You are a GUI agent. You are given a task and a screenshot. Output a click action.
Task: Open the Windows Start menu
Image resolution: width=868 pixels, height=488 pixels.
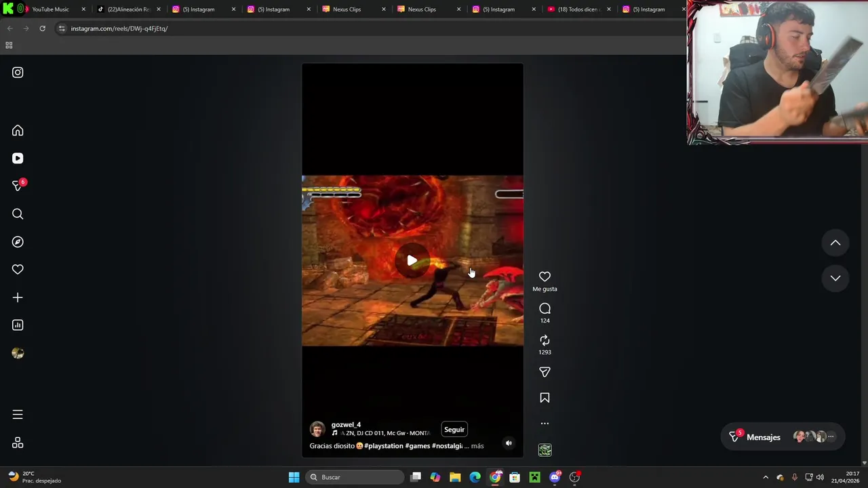pos(294,477)
